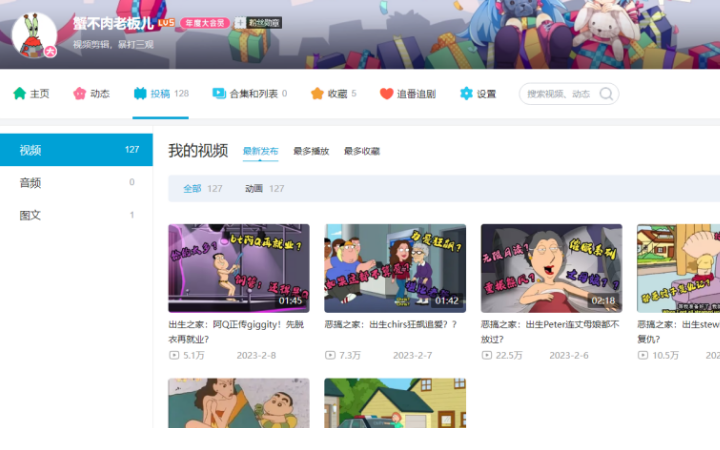Click the date 2023-2-7
720x450 pixels.
point(412,355)
